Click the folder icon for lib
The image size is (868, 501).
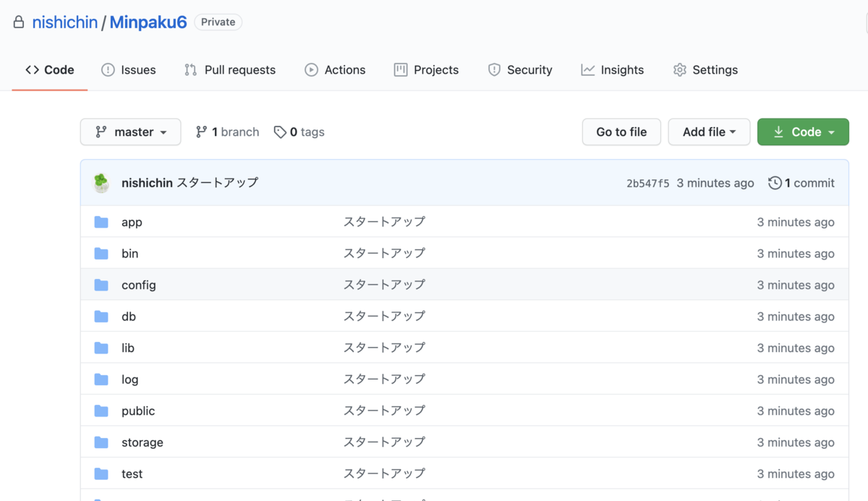101,348
